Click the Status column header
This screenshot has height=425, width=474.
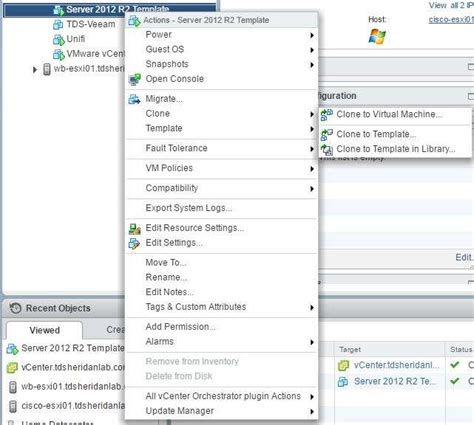pos(461,349)
